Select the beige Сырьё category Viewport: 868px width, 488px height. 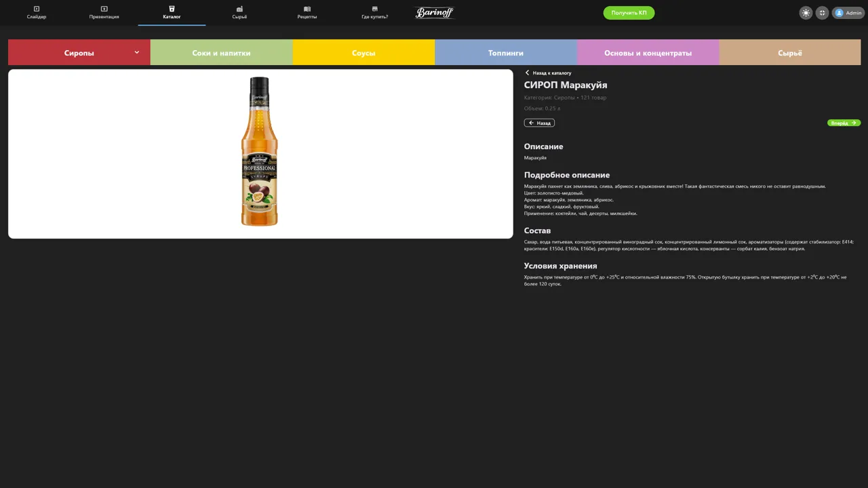pos(790,52)
